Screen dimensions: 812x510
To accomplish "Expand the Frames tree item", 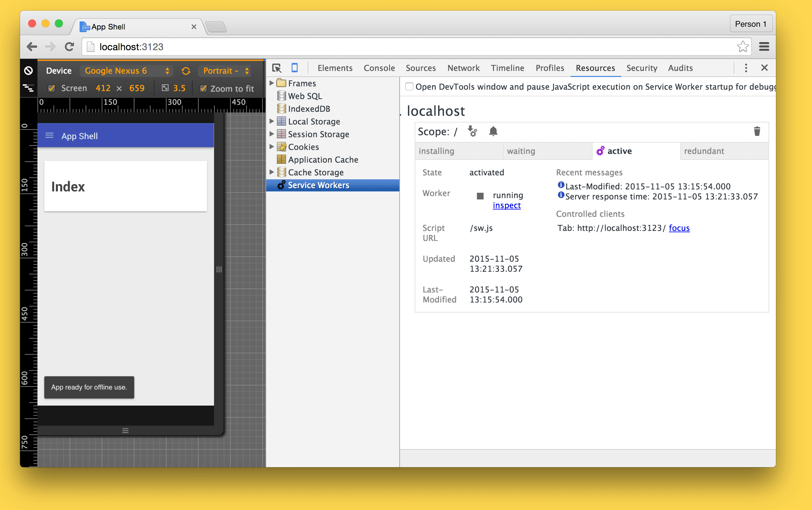I will pos(273,82).
